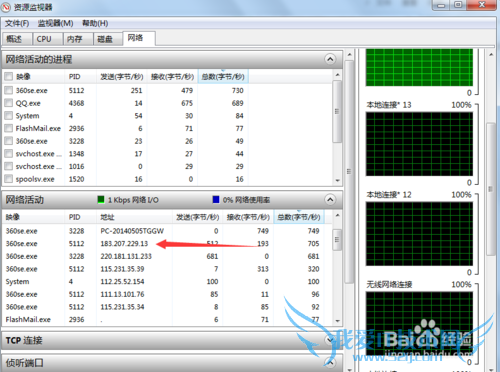Sort processes by 总数(字节/秒) column
Viewport: 500px width, 372px height.
[x=223, y=77]
